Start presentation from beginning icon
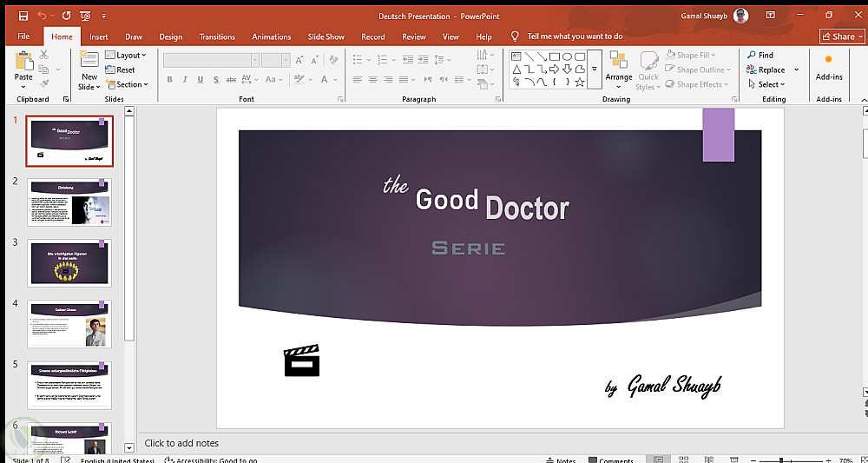The image size is (868, 463). (86, 16)
